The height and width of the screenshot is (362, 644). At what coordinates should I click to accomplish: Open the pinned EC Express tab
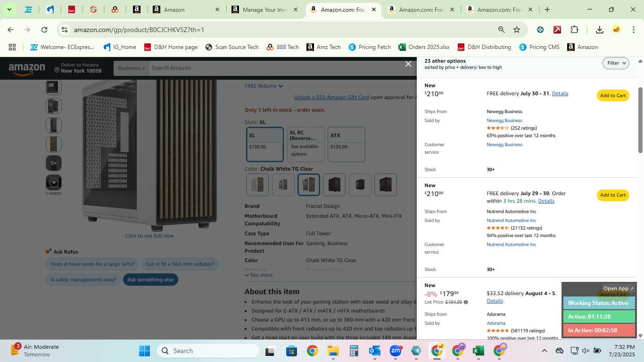coord(28,9)
